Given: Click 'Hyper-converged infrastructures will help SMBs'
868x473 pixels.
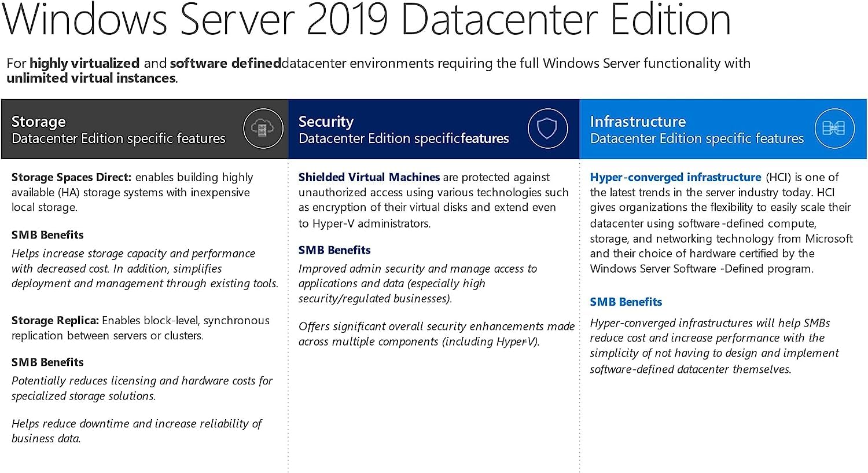Looking at the screenshot, I should (710, 323).
